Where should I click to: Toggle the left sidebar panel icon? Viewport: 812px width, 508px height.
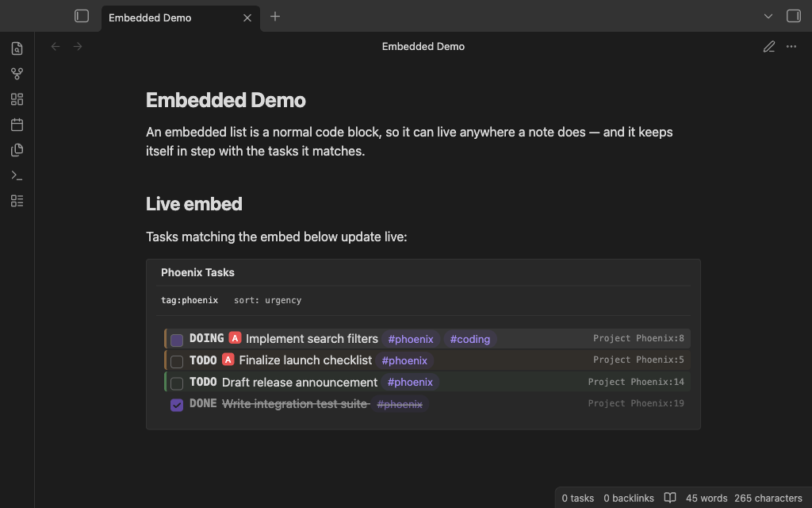[x=82, y=16]
